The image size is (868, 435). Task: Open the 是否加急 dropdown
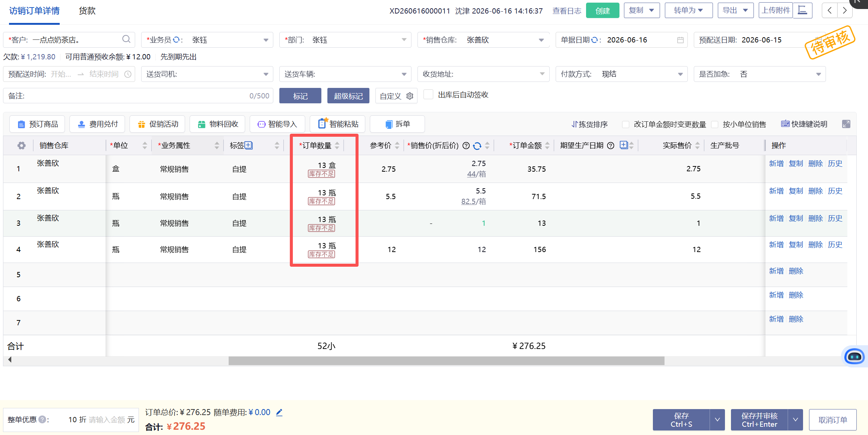tap(818, 74)
